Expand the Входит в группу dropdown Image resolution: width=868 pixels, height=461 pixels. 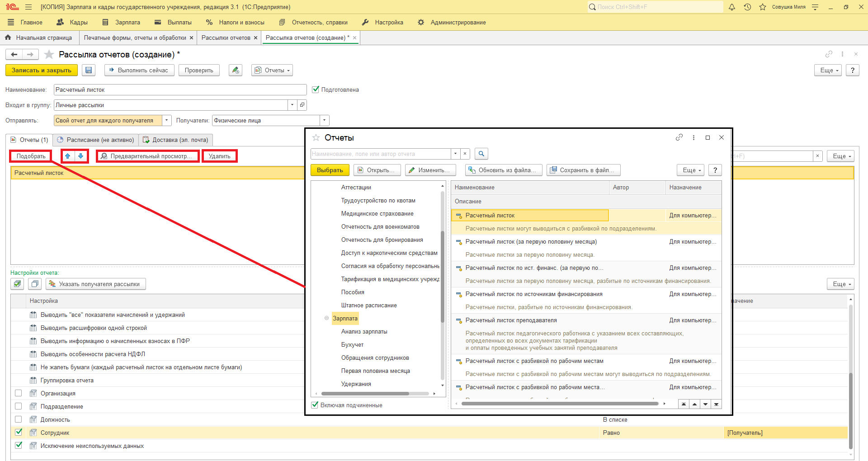point(292,105)
